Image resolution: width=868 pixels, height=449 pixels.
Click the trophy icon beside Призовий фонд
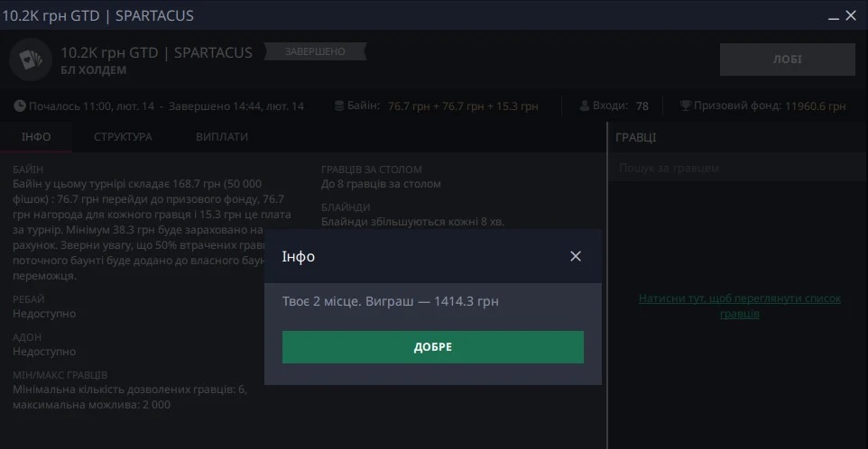pyautogui.click(x=685, y=105)
